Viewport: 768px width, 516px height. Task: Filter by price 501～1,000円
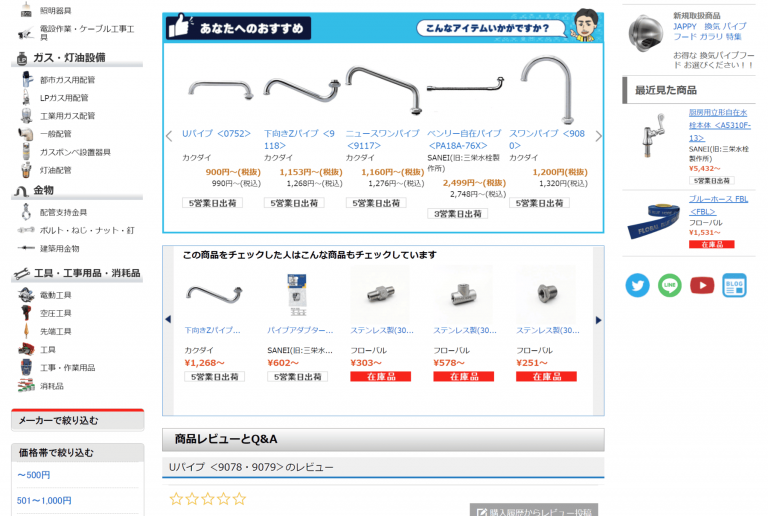pyautogui.click(x=44, y=500)
